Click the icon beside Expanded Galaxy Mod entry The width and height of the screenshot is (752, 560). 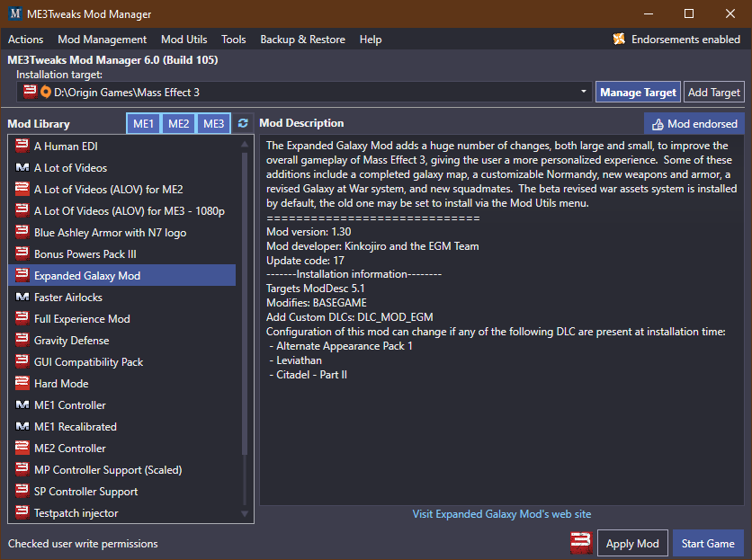pos(22,275)
